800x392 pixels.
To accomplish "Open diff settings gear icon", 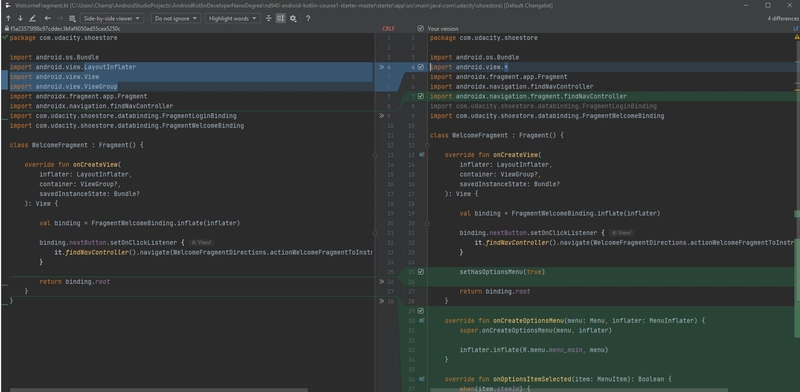I will point(293,18).
